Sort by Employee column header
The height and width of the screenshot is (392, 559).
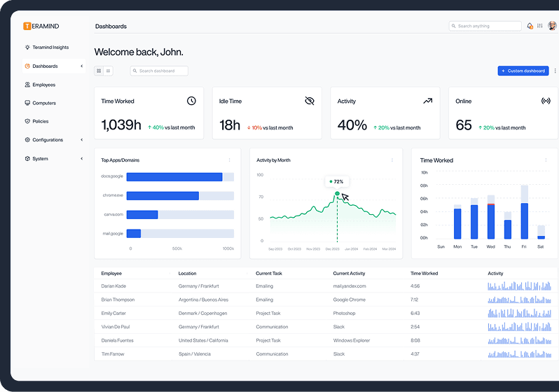pos(111,273)
